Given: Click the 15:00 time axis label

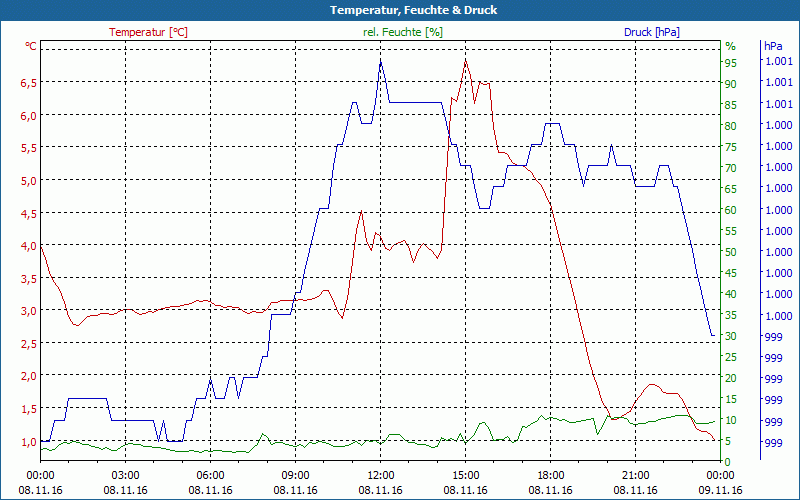Looking at the screenshot, I should 466,475.
